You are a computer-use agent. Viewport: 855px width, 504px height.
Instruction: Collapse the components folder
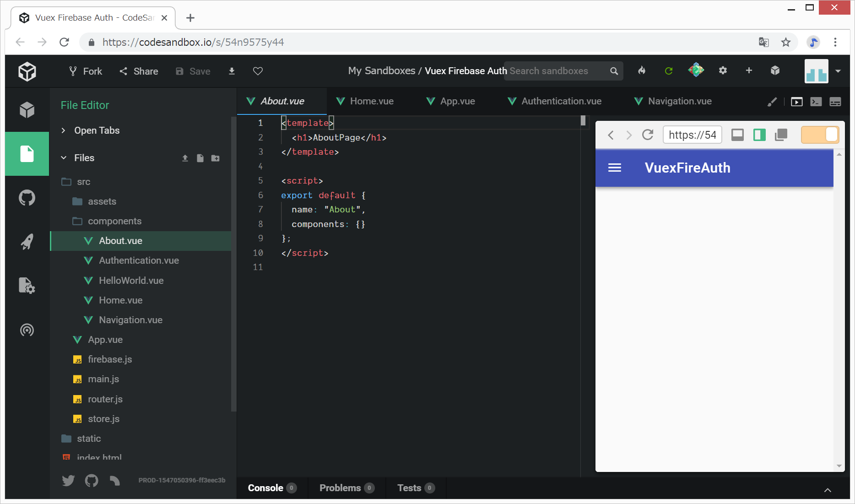(141, 221)
